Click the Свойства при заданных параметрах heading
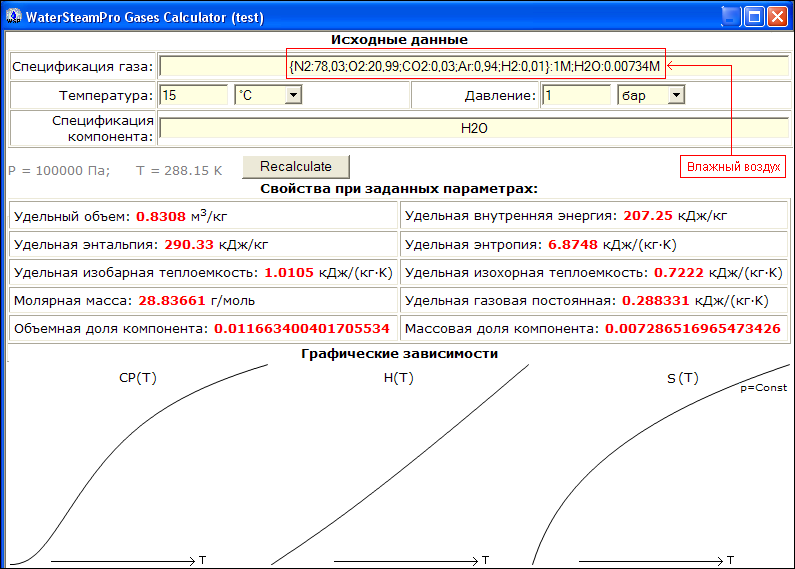This screenshot has height=569, width=795. pos(399,189)
